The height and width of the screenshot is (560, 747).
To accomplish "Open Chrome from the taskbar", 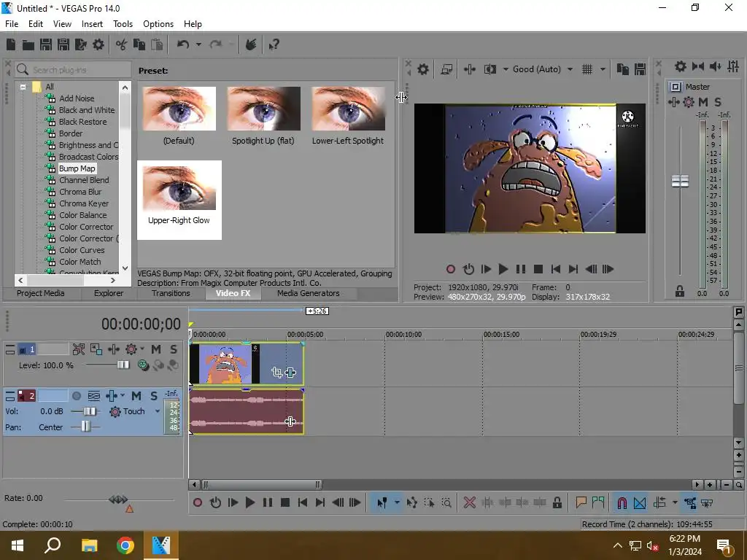I will [x=125, y=545].
